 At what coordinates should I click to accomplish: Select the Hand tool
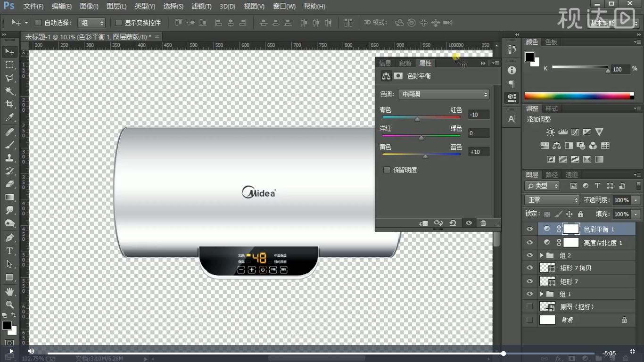[x=9, y=292]
